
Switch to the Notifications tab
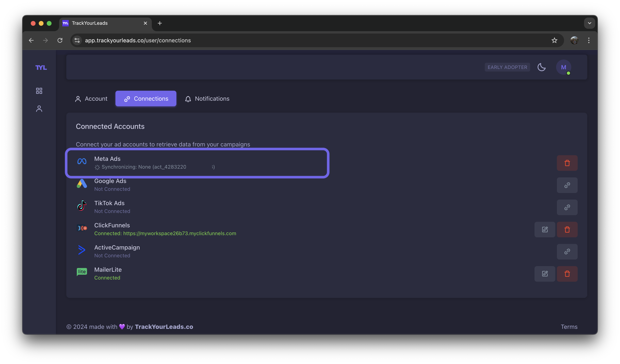207,99
